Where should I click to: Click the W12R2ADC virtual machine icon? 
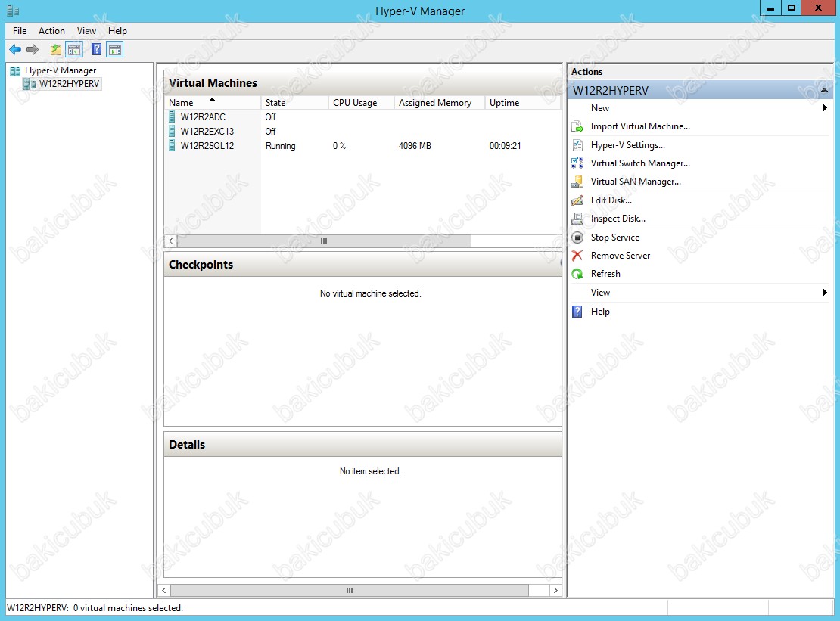pyautogui.click(x=172, y=116)
